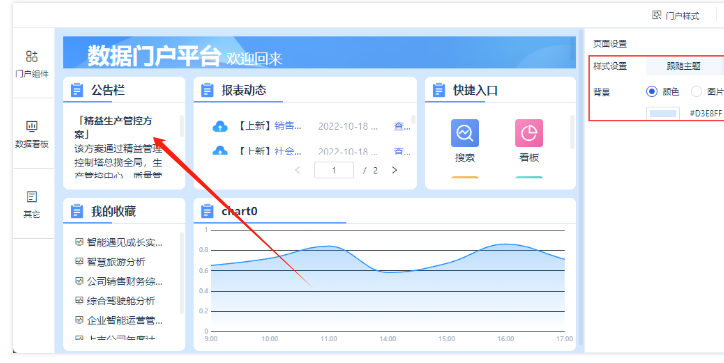724x363 pixels.
Task: Click the cloud upload icon beside 销售 report
Action: (220, 126)
